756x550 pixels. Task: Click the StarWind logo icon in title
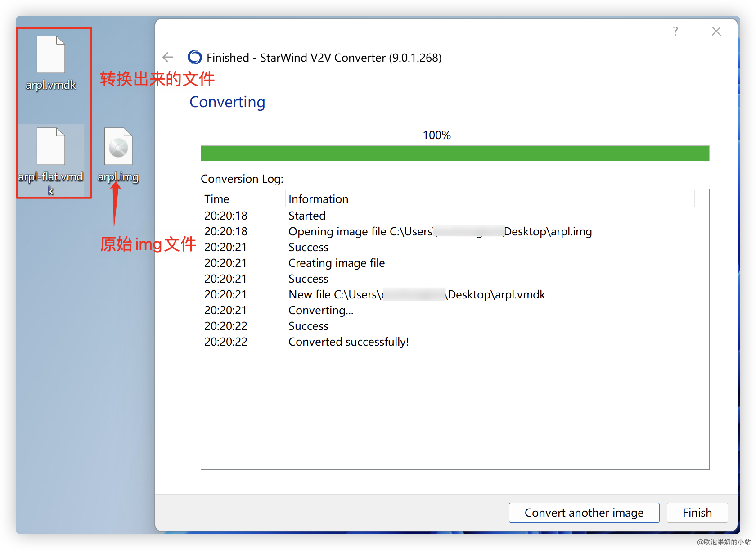[x=195, y=57]
